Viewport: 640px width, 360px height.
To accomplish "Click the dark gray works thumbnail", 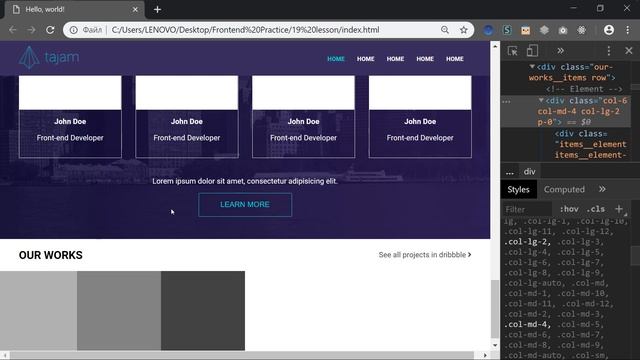I will (x=203, y=311).
